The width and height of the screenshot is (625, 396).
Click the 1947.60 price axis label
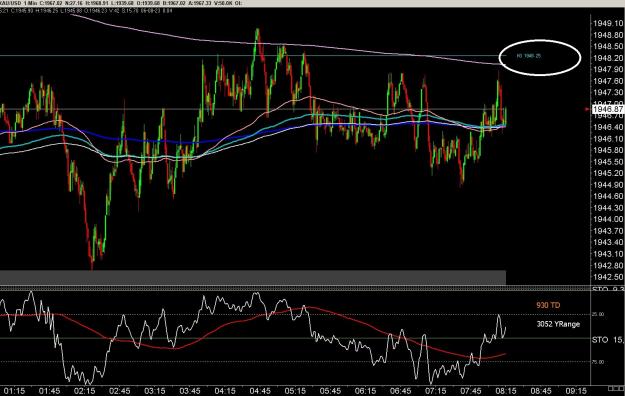608,81
